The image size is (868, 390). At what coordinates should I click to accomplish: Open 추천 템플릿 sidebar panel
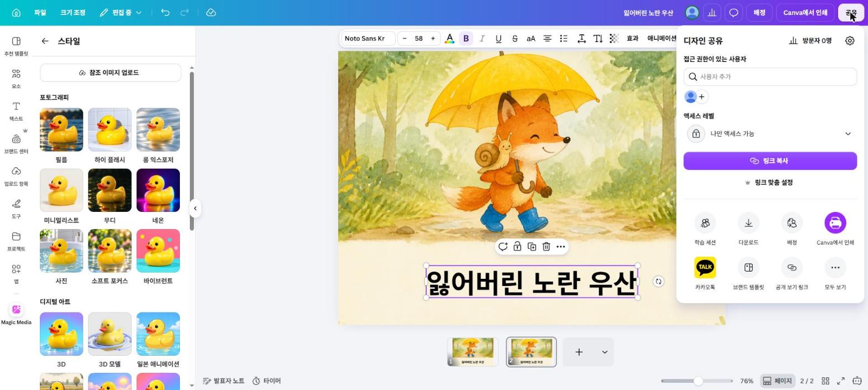[x=16, y=46]
